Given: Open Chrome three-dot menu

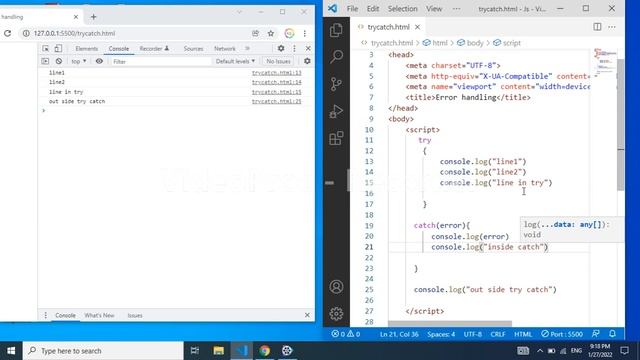Looking at the screenshot, I should pos(304,33).
